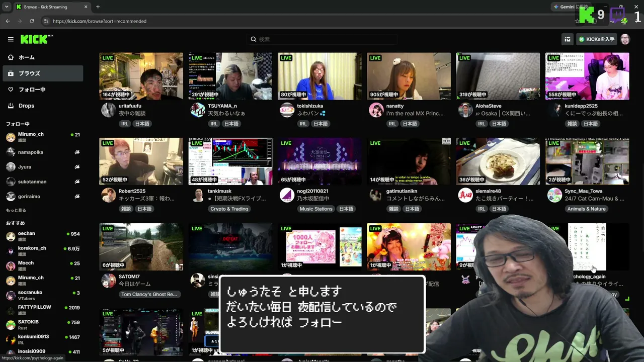Open a new browser tab
The height and width of the screenshot is (362, 644).
pyautogui.click(x=98, y=7)
